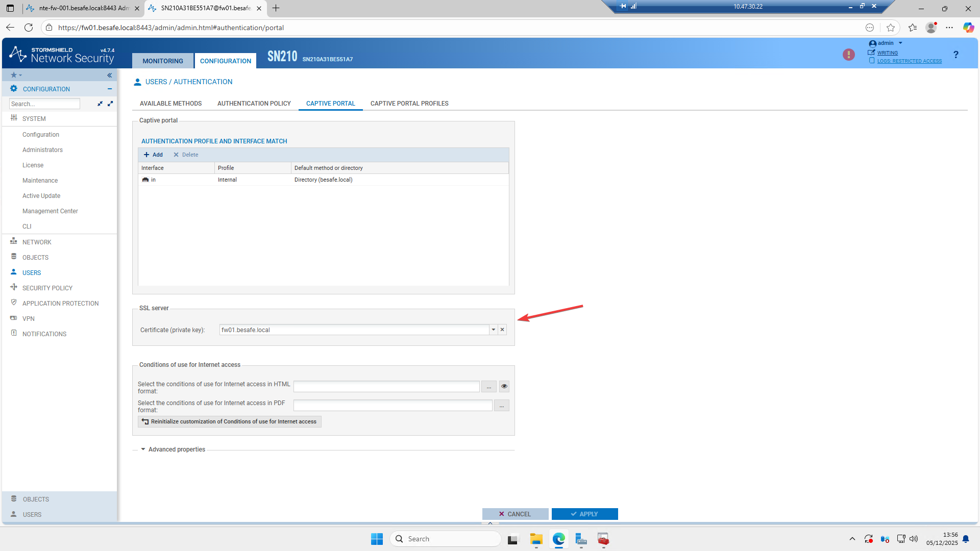Open the Copilot icon in browser
This screenshot has height=551, width=980.
point(968,28)
